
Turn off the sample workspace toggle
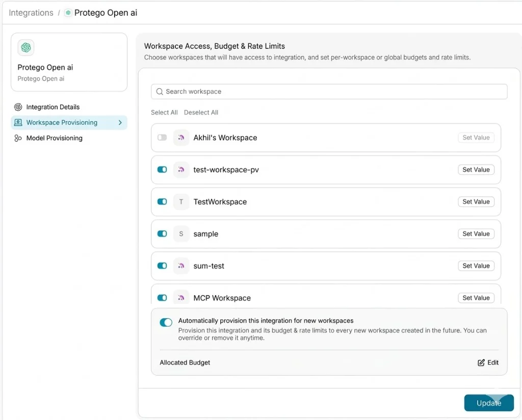click(162, 233)
